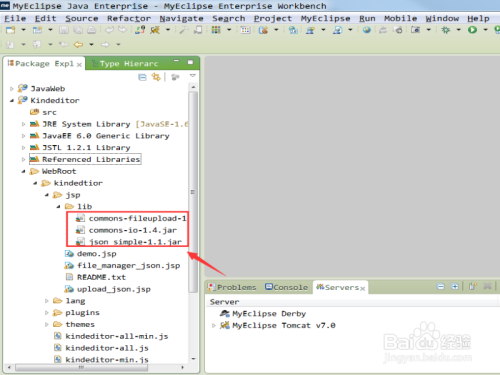Image resolution: width=500 pixels, height=375 pixels.
Task: Expand JavaEE 6.0 Generic Library node
Action: pos(23,136)
